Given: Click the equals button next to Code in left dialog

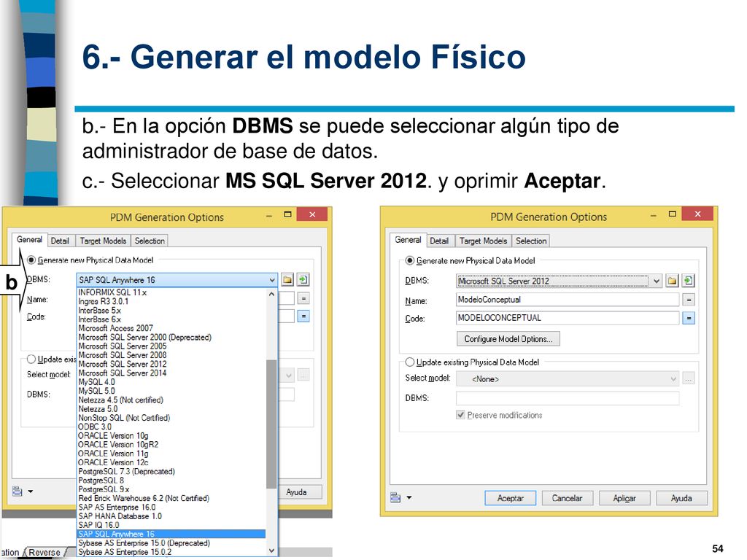Looking at the screenshot, I should click(303, 316).
